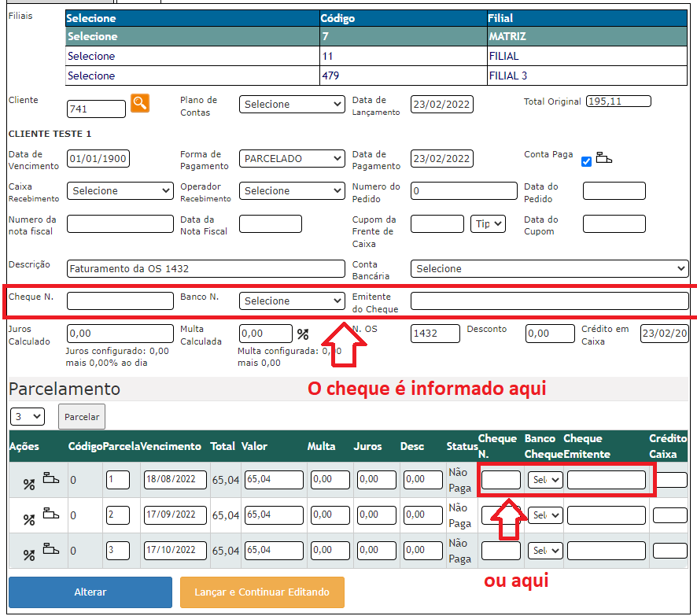Click the Cheque N. input field above Juros Calculado
This screenshot has width=697, height=616.
tap(120, 301)
